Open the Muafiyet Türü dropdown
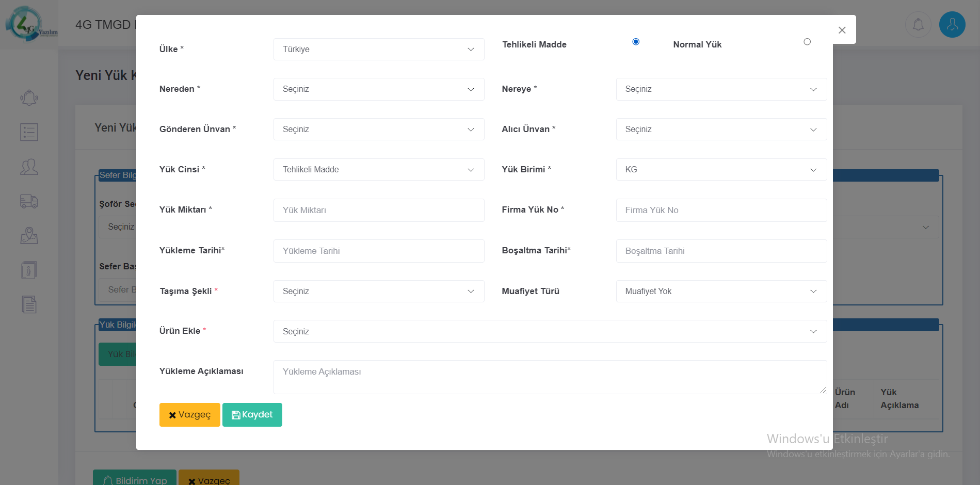 [721, 291]
